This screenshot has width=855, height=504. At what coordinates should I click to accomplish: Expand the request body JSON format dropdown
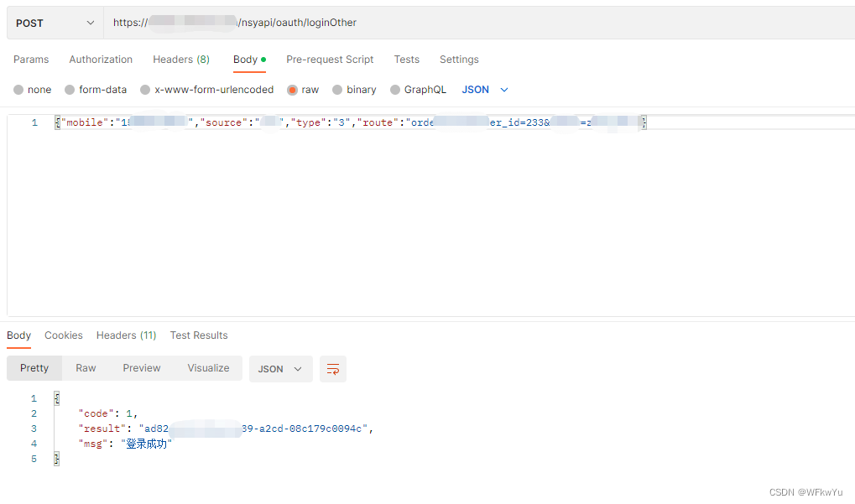coord(485,90)
